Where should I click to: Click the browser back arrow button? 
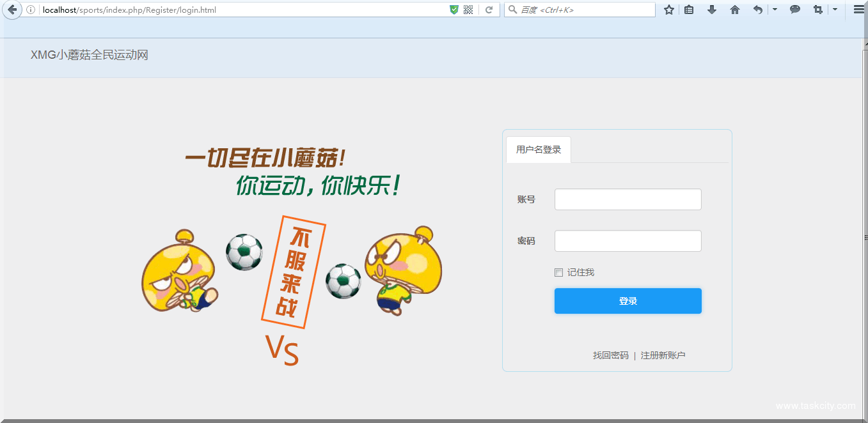pyautogui.click(x=12, y=10)
